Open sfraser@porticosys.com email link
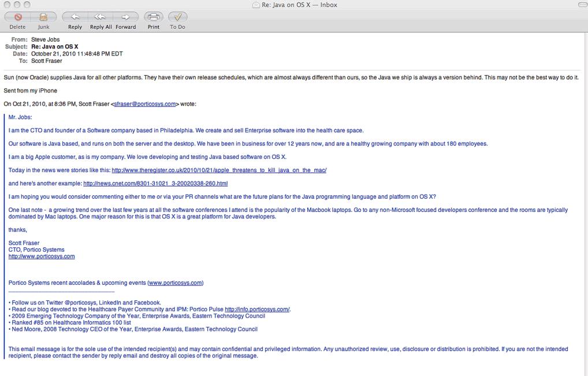The height and width of the screenshot is (376, 588). pyautogui.click(x=145, y=104)
